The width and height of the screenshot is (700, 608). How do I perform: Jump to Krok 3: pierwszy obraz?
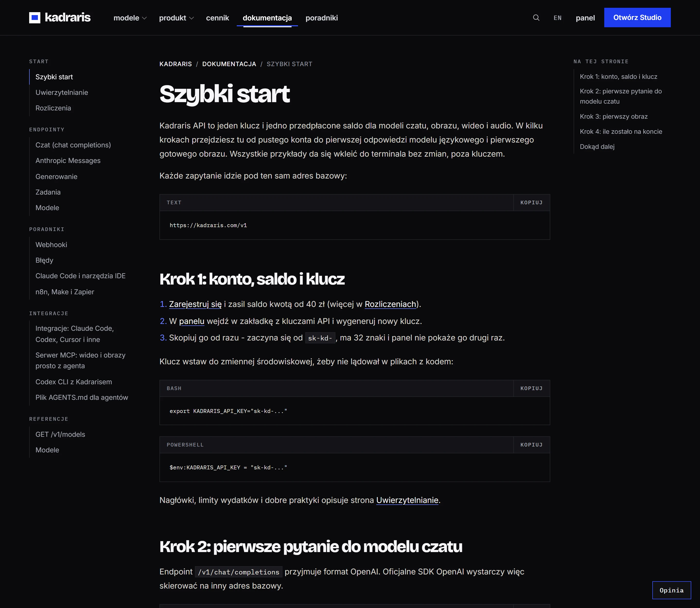coord(613,116)
